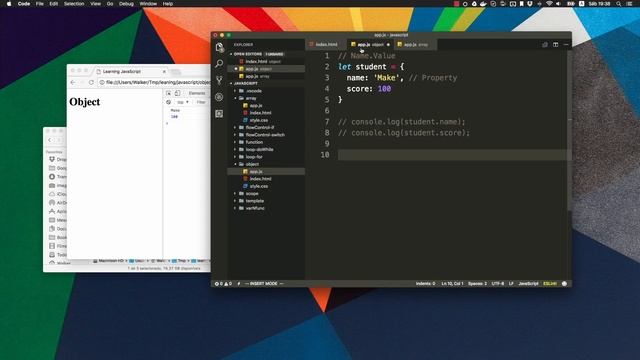Click the browser reload button
Image resolution: width=640 pixels, height=360 pixels.
91,82
